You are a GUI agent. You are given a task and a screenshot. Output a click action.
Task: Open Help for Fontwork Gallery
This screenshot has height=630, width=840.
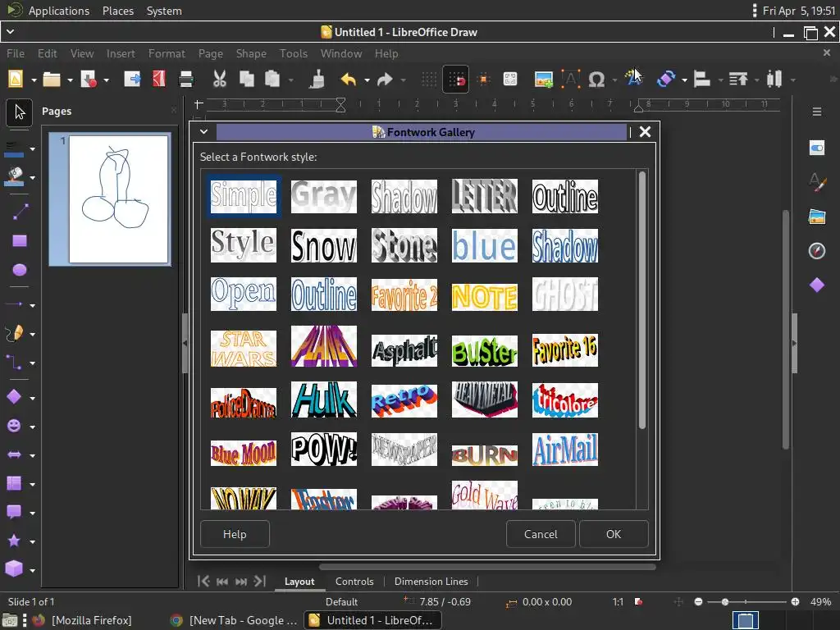pos(235,534)
